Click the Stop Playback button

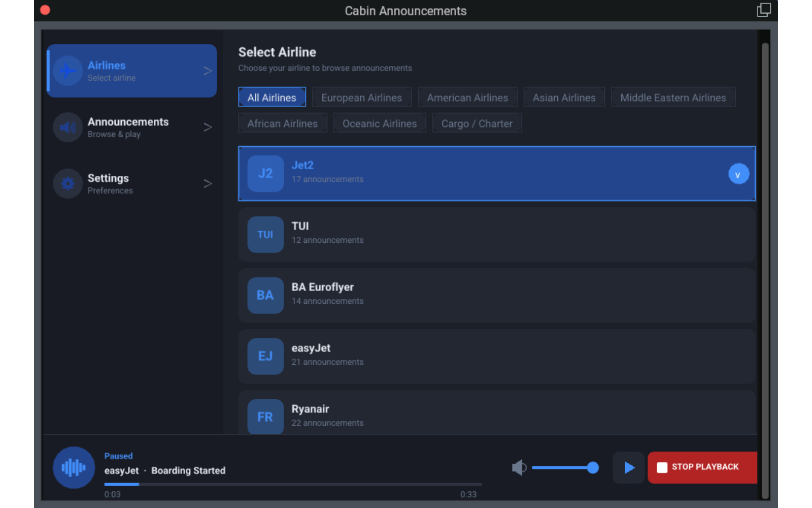click(x=702, y=467)
